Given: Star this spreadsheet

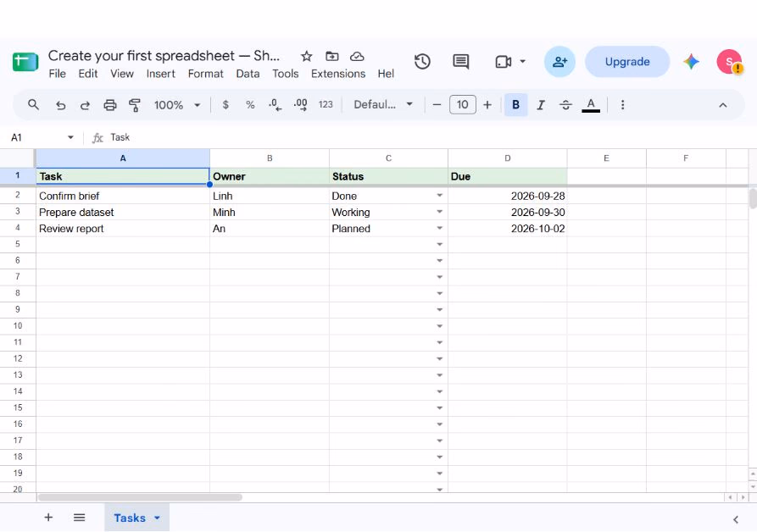Looking at the screenshot, I should click(x=306, y=57).
